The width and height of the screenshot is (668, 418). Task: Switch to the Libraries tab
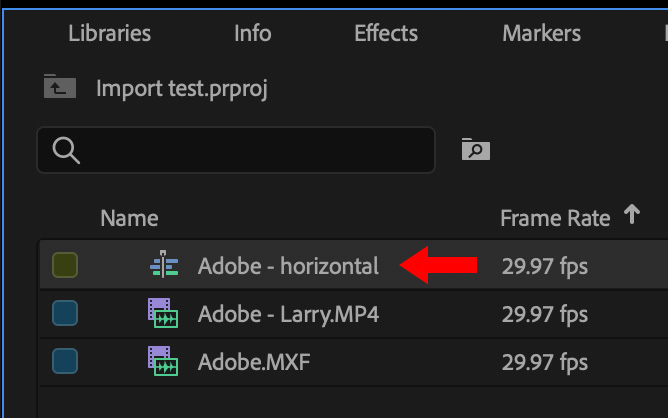(110, 33)
